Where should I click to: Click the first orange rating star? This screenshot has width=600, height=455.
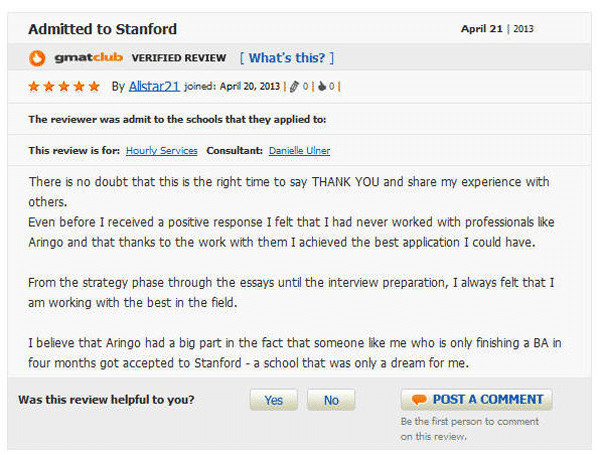point(34,86)
